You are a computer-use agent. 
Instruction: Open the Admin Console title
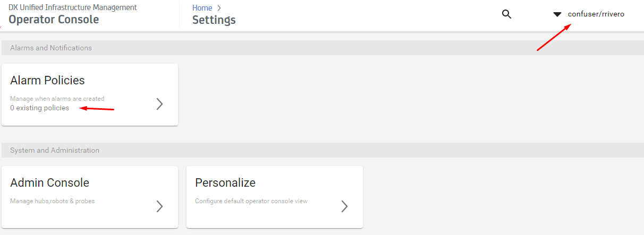(49, 182)
